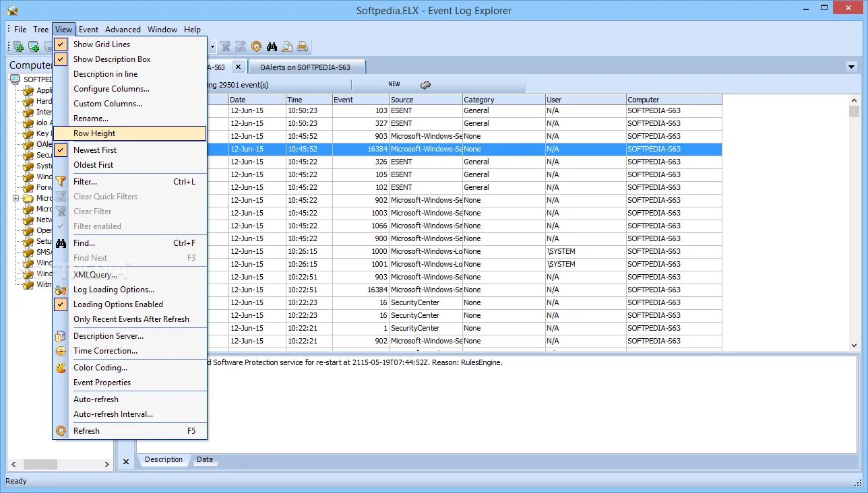Select the 'Netw' log in the tree
This screenshot has width=868, height=493.
click(44, 220)
